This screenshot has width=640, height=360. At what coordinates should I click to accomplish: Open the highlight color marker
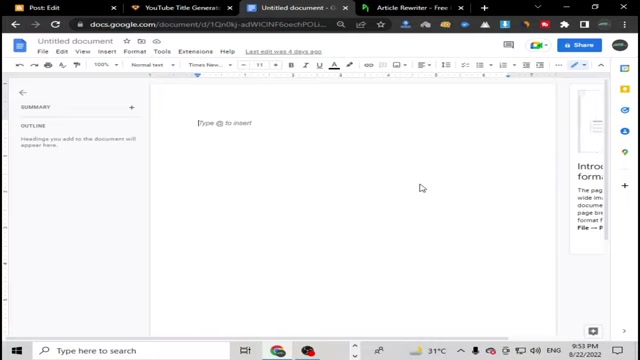click(x=349, y=65)
